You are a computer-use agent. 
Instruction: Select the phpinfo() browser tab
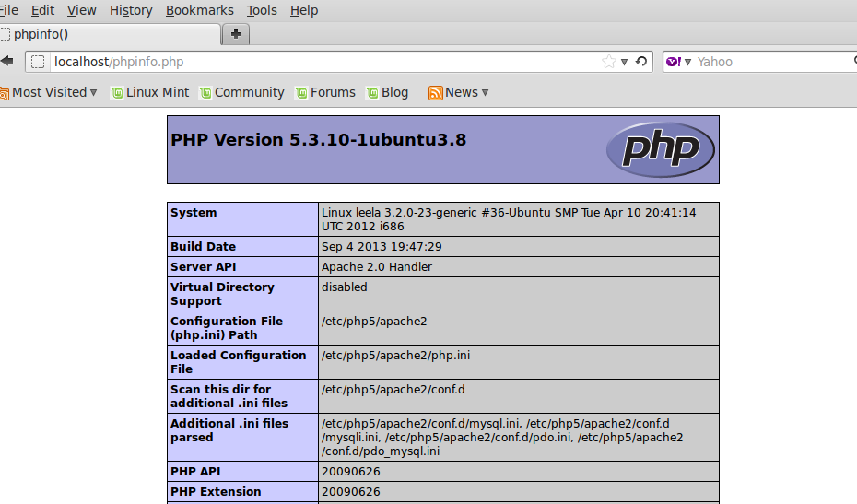pyautogui.click(x=110, y=34)
